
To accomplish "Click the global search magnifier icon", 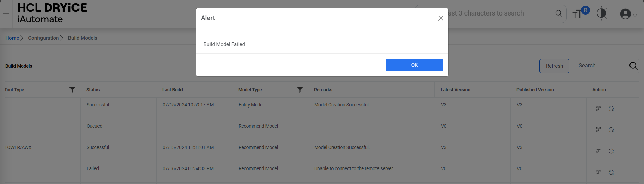I will pos(559,13).
